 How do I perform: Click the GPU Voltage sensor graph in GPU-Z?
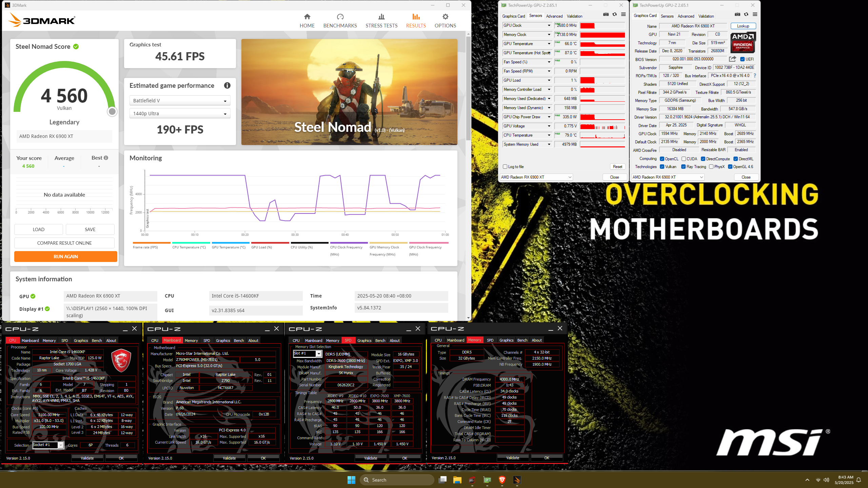[x=603, y=126]
